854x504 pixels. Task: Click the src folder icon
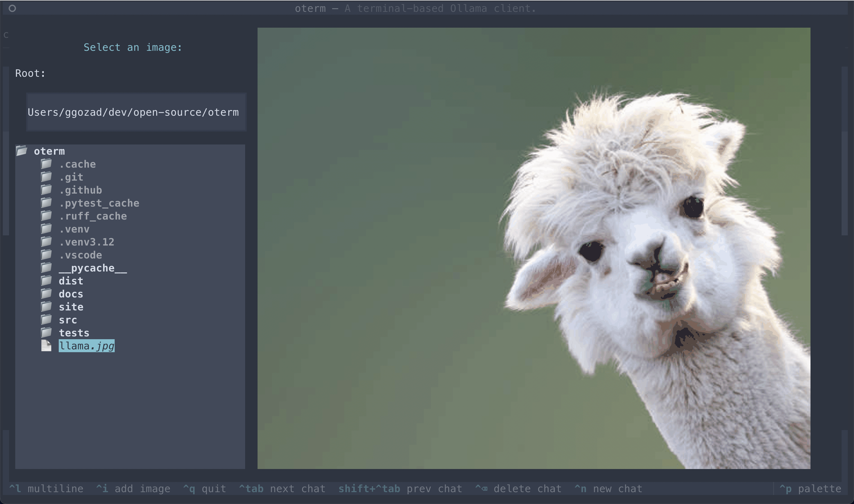pyautogui.click(x=46, y=319)
